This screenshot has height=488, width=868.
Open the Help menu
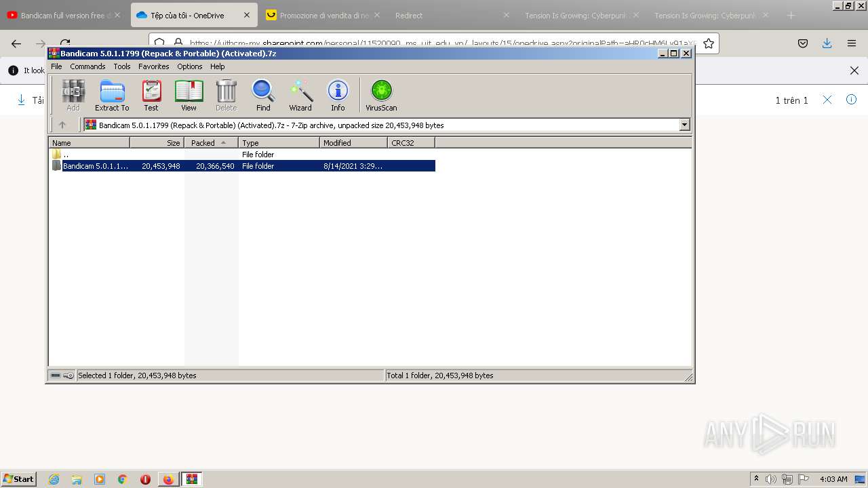point(217,66)
